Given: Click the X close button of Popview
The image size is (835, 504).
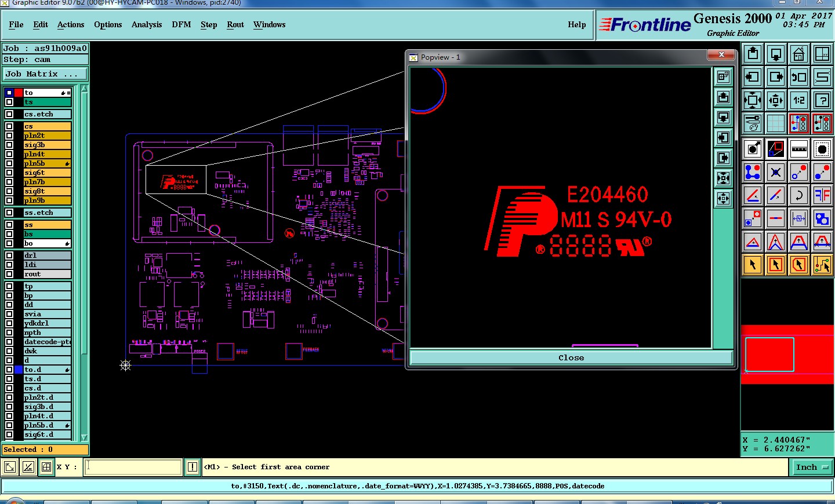Looking at the screenshot, I should pyautogui.click(x=721, y=54).
